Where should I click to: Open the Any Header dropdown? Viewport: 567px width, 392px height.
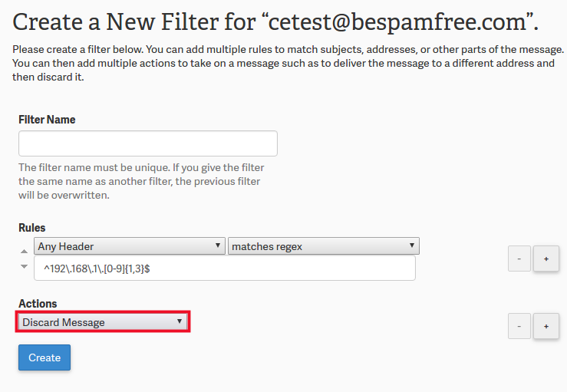130,246
